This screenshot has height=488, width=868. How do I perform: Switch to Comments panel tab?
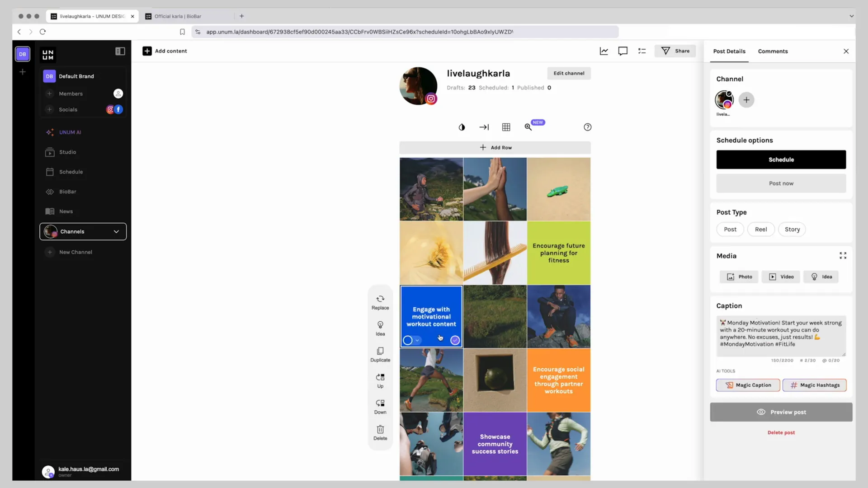[773, 51]
